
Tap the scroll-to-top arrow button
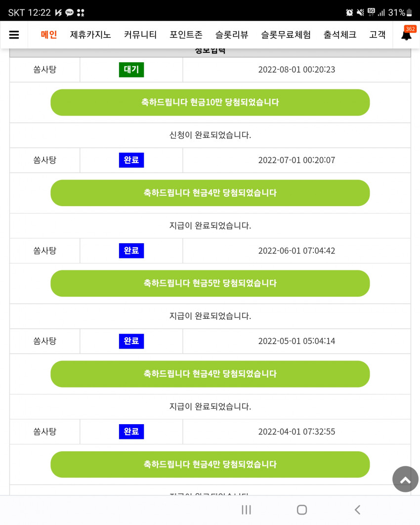[405, 479]
